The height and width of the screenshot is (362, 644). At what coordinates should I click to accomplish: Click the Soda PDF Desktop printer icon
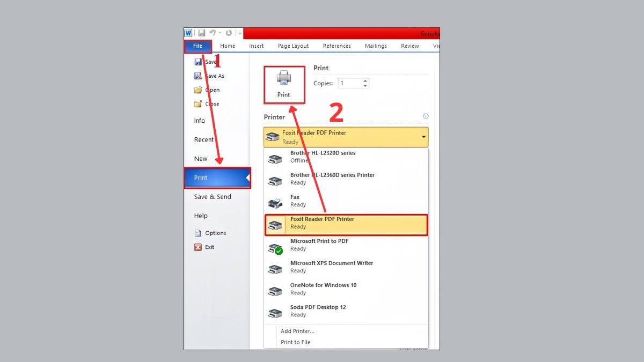pos(275,313)
